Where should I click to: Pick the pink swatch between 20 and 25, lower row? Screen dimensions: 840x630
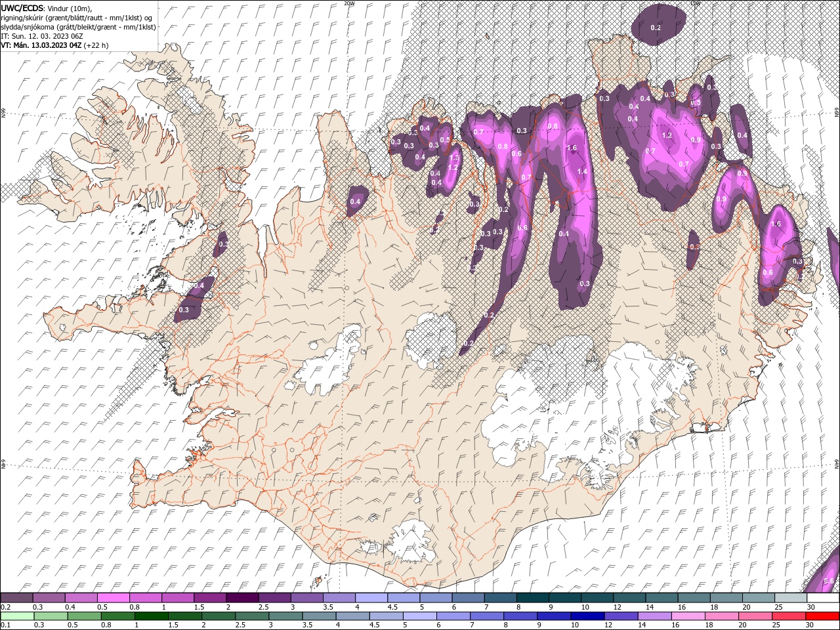pyautogui.click(x=755, y=616)
